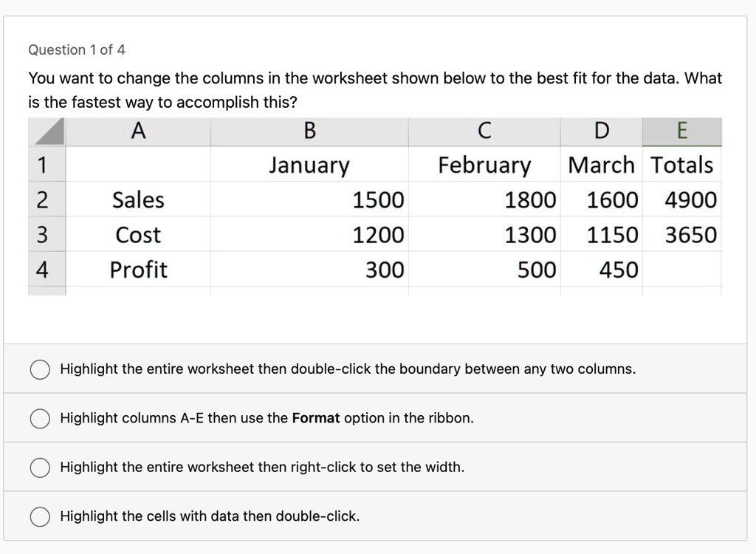Click the cell containing 4900
The width and height of the screenshot is (756, 554).
click(x=681, y=199)
